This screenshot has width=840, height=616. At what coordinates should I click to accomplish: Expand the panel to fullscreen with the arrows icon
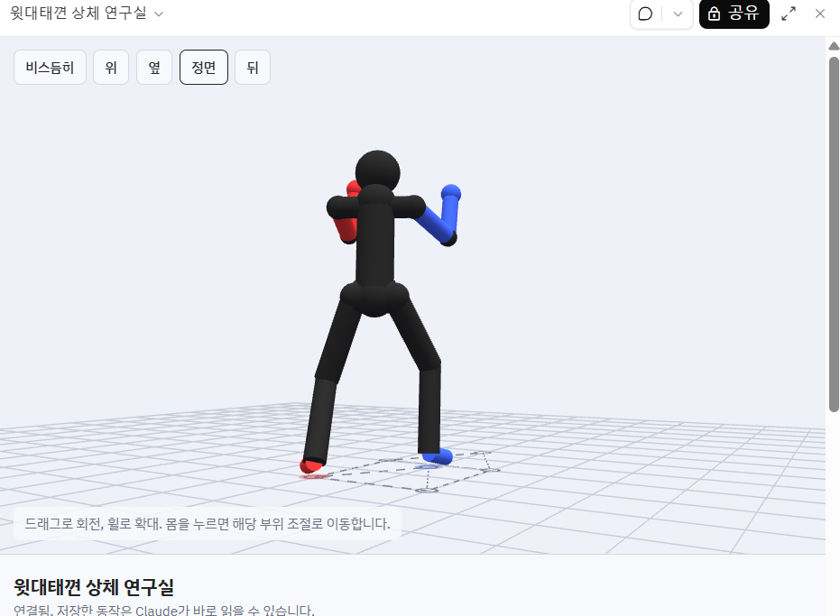click(x=789, y=14)
